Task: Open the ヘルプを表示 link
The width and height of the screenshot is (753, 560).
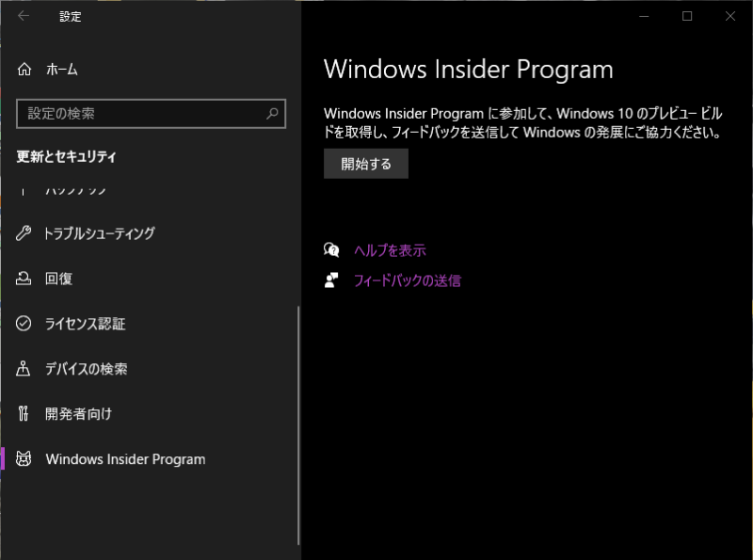Action: coord(390,250)
